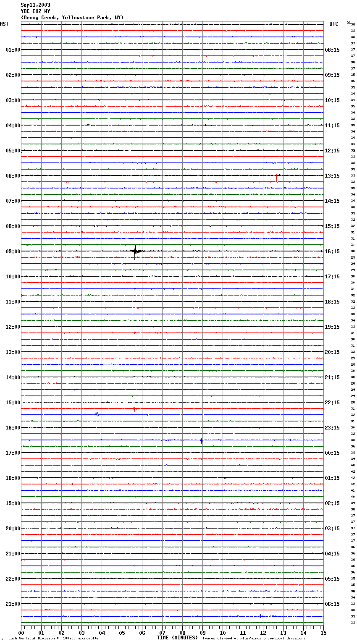
Task: Click the 10:15 UTC time label
Action: 332,100
